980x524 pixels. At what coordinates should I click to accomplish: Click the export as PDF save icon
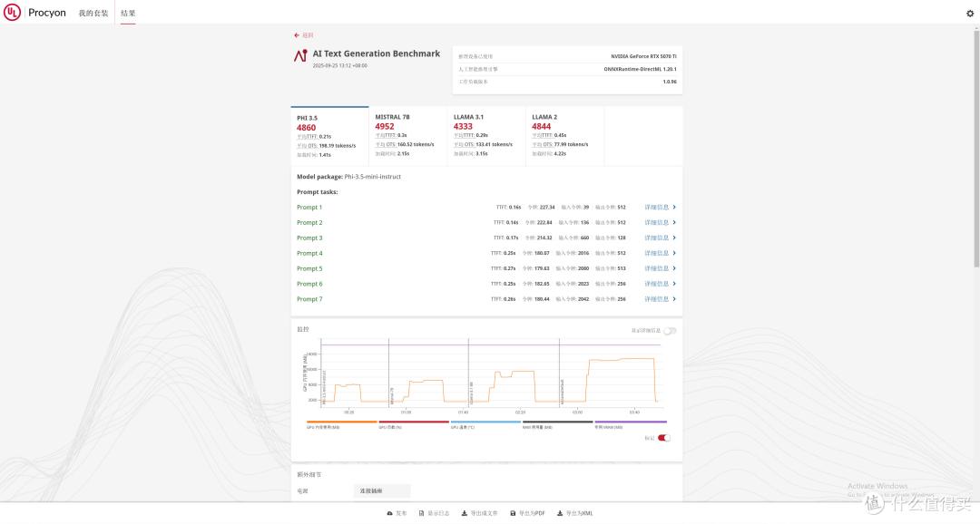tap(513, 513)
